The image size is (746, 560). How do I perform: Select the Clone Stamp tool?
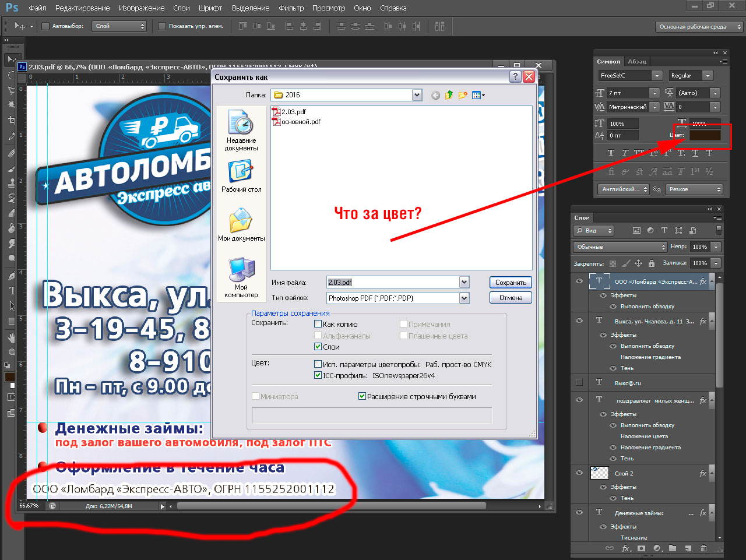(x=12, y=182)
